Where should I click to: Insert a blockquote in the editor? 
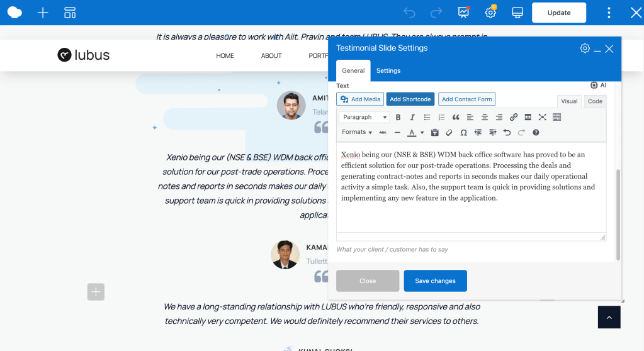[456, 118]
